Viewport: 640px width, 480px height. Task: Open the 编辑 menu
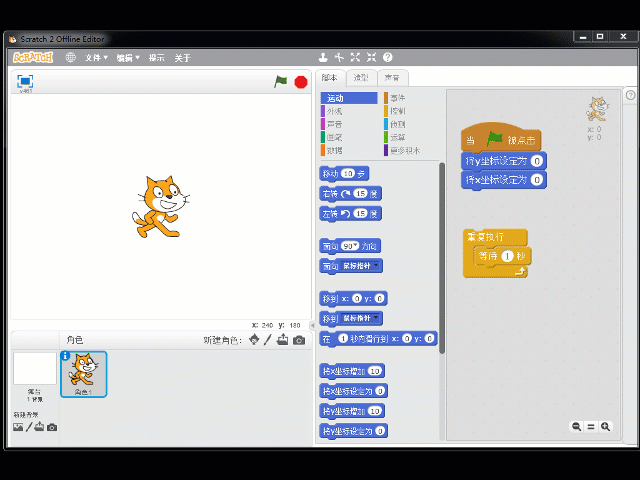[x=128, y=58]
